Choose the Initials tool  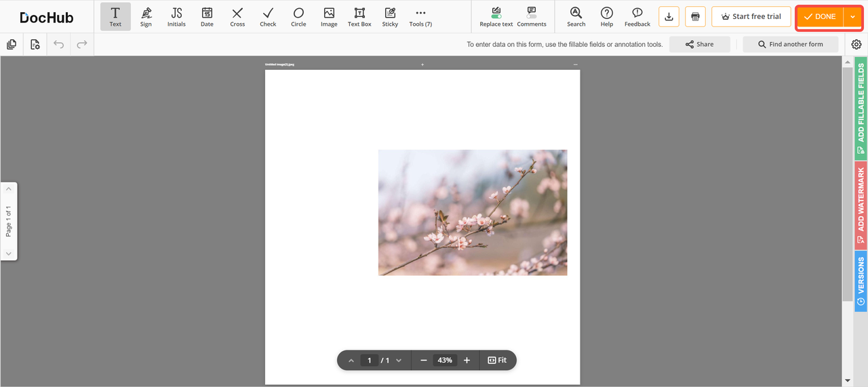(176, 16)
